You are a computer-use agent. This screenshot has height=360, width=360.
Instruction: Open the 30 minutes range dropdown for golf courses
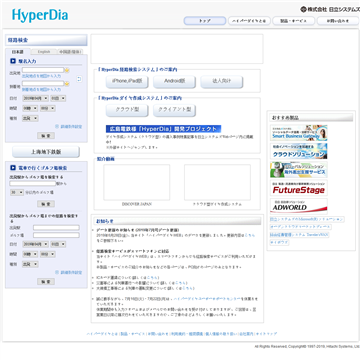[x=17, y=192]
